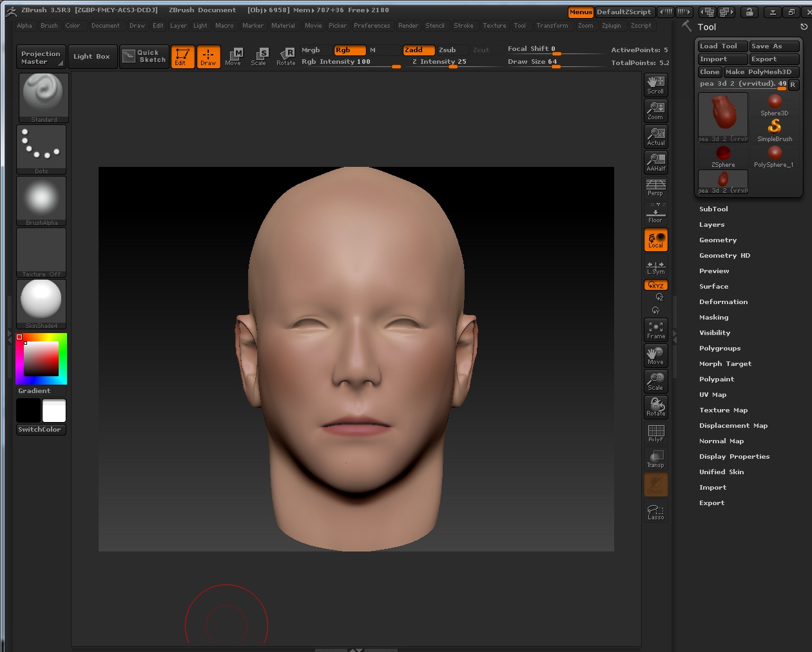Select the Zoom canvas icon

(655, 110)
